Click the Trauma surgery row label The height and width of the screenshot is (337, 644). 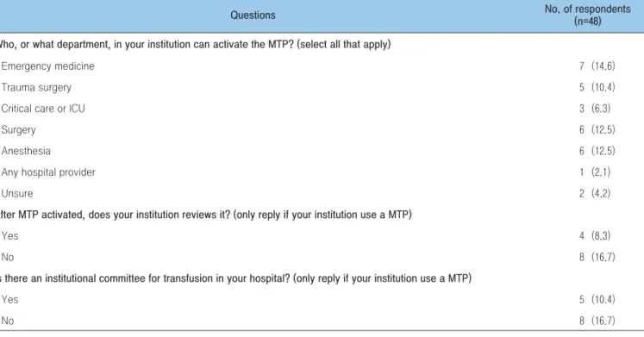pos(36,87)
